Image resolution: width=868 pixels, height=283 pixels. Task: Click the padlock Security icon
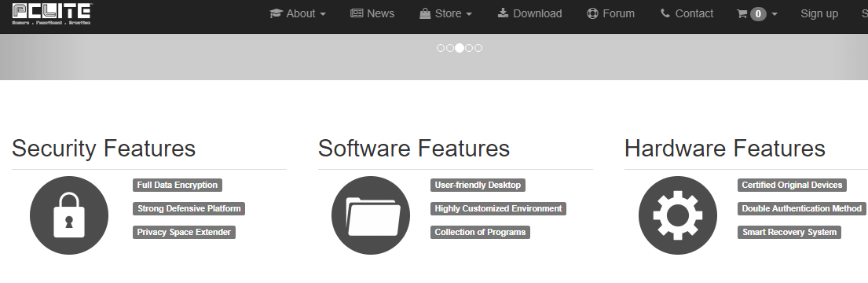coord(69,215)
